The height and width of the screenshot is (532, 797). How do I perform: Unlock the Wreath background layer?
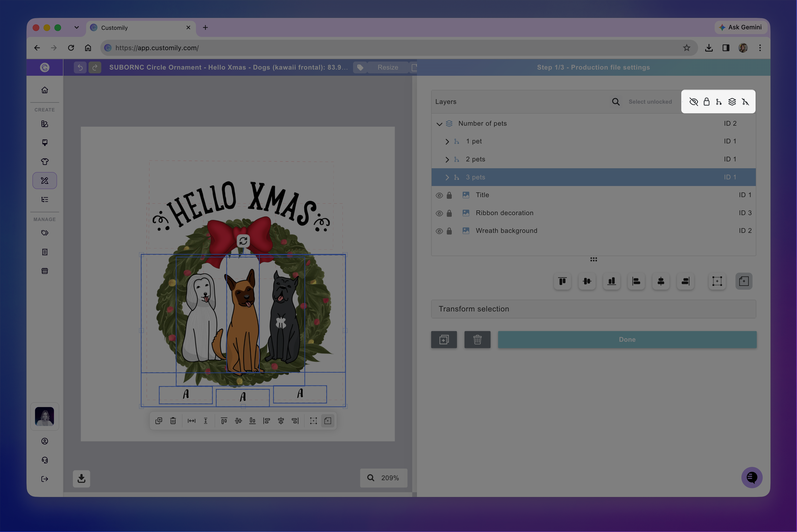(x=449, y=231)
